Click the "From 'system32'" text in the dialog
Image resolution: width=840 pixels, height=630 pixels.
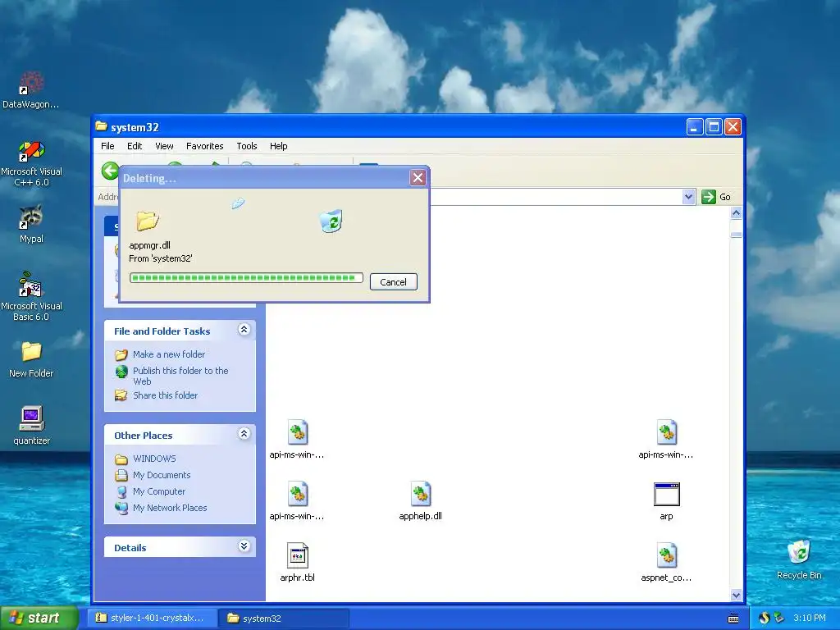coord(160,258)
